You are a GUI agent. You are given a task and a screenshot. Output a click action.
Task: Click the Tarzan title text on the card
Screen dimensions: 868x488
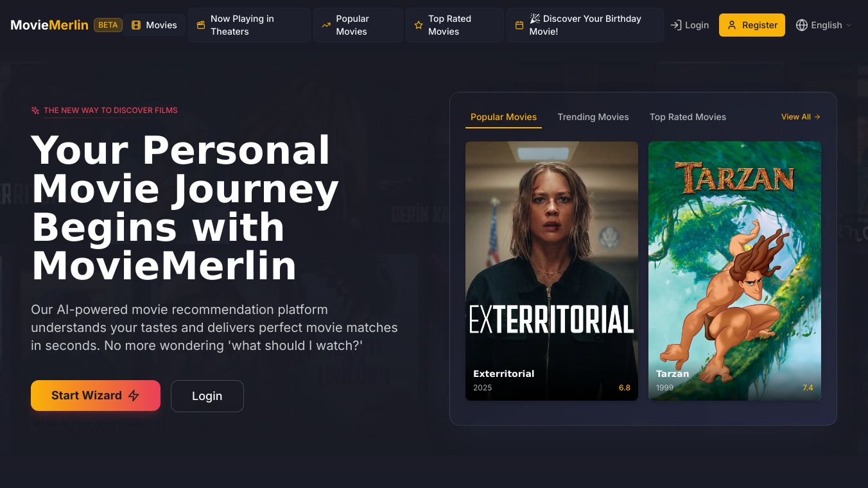672,374
